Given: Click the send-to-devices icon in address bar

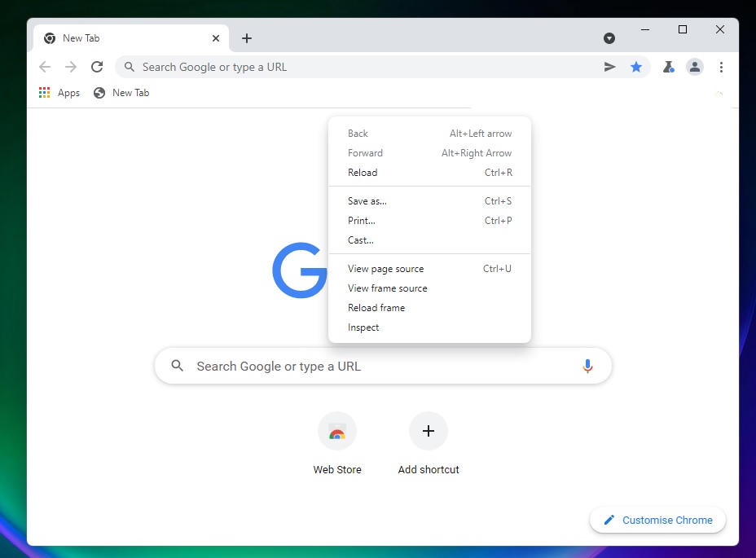Looking at the screenshot, I should [x=610, y=67].
